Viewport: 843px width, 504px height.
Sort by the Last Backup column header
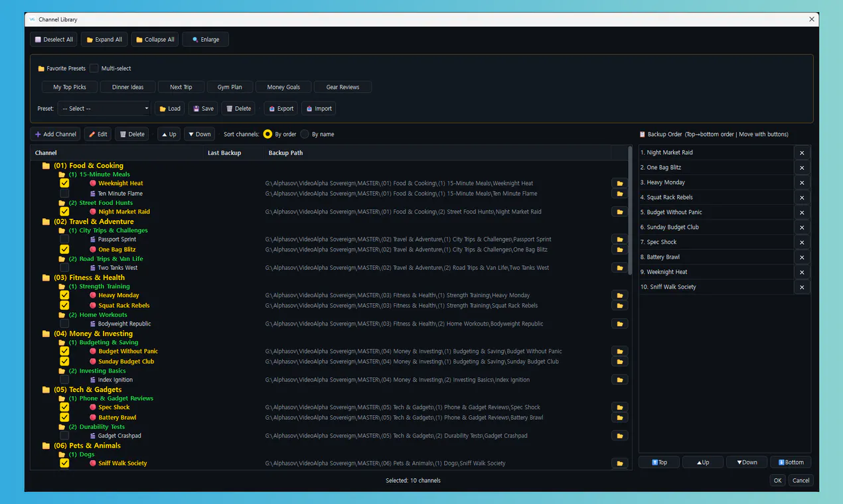click(x=224, y=153)
